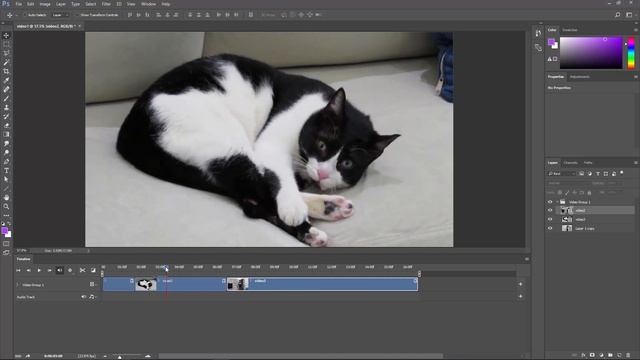The width and height of the screenshot is (640, 360).
Task: Hide the Layer 1 copy layer
Action: coord(550,229)
